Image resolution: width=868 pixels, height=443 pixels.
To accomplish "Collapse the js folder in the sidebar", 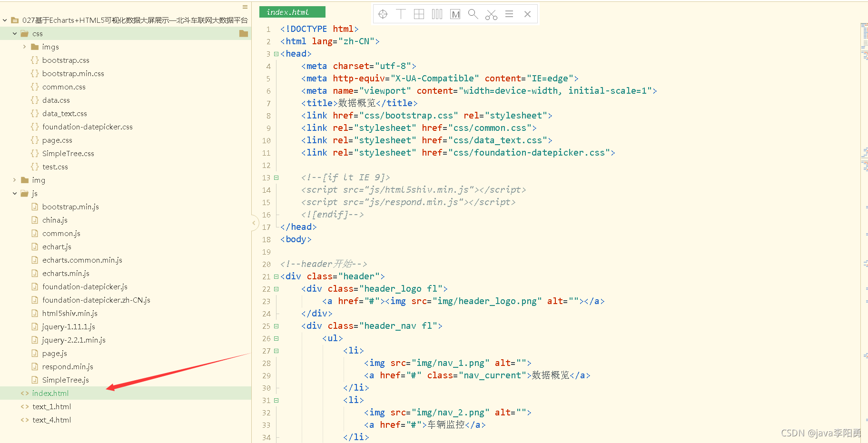I will click(x=14, y=193).
